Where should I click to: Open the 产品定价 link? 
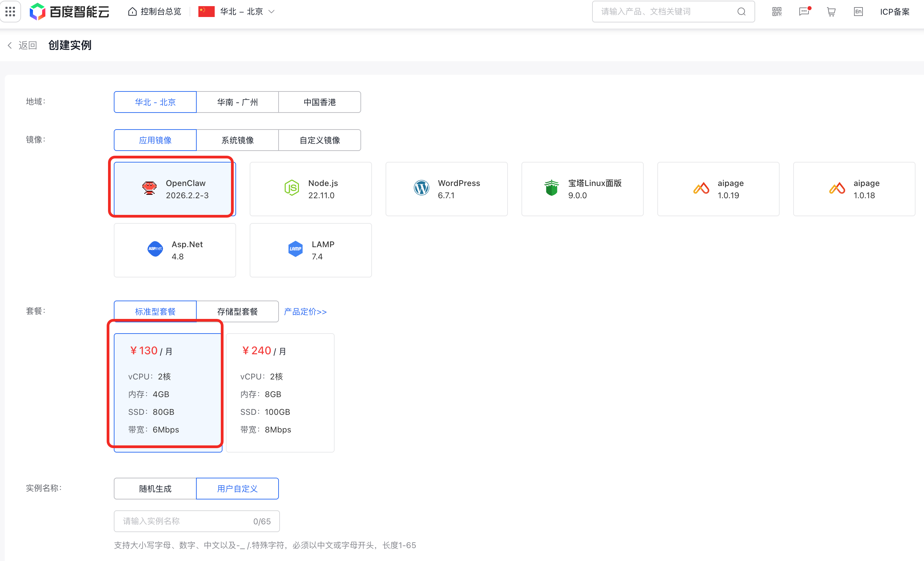tap(305, 311)
